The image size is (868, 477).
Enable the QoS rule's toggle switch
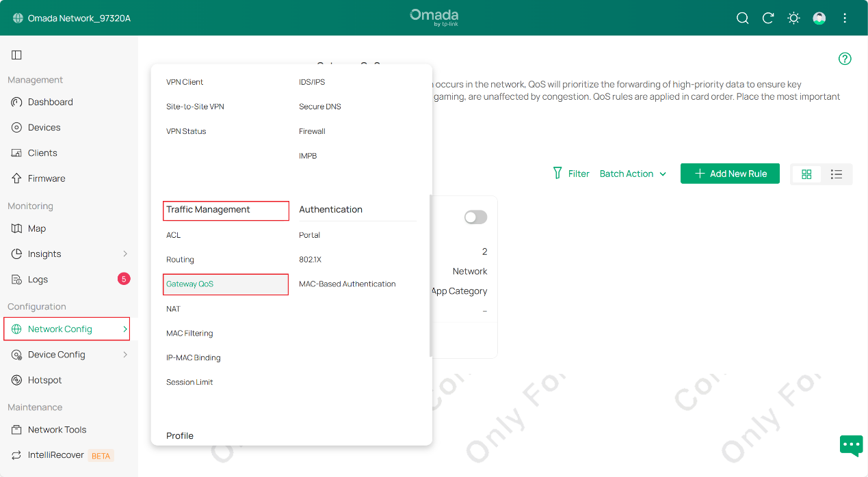coord(475,217)
